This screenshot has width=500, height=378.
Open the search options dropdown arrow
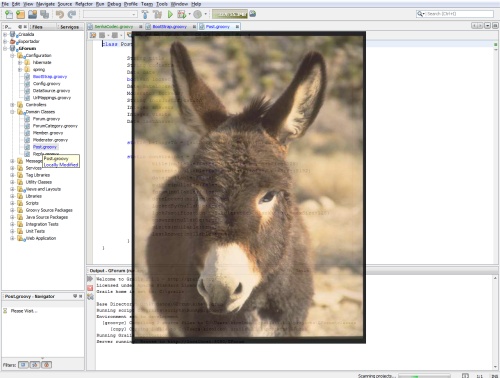point(424,14)
